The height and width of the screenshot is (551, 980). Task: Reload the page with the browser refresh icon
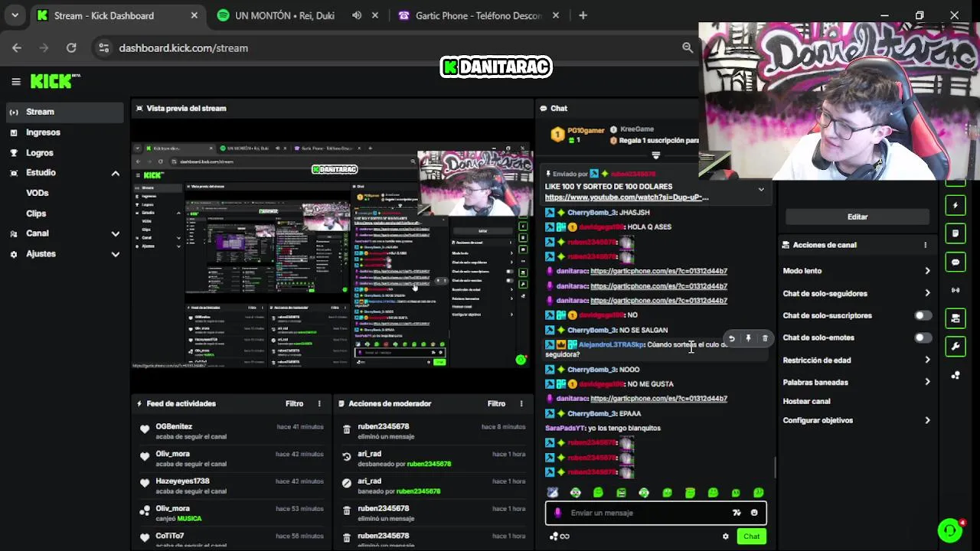tap(71, 47)
